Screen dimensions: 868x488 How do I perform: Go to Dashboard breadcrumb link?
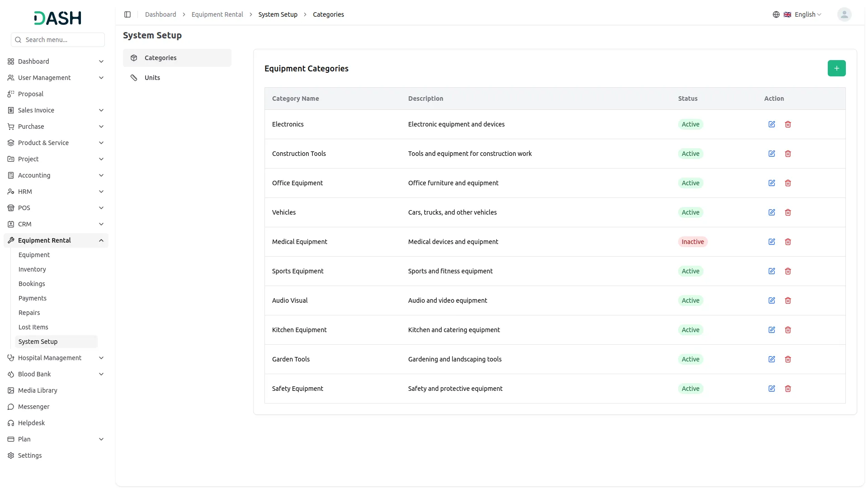[x=160, y=14]
